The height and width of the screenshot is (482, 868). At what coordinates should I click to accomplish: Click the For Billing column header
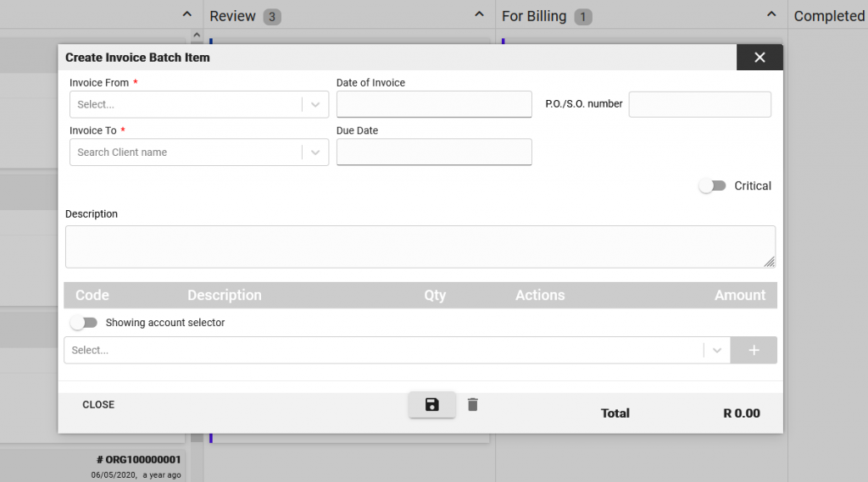[x=534, y=16]
